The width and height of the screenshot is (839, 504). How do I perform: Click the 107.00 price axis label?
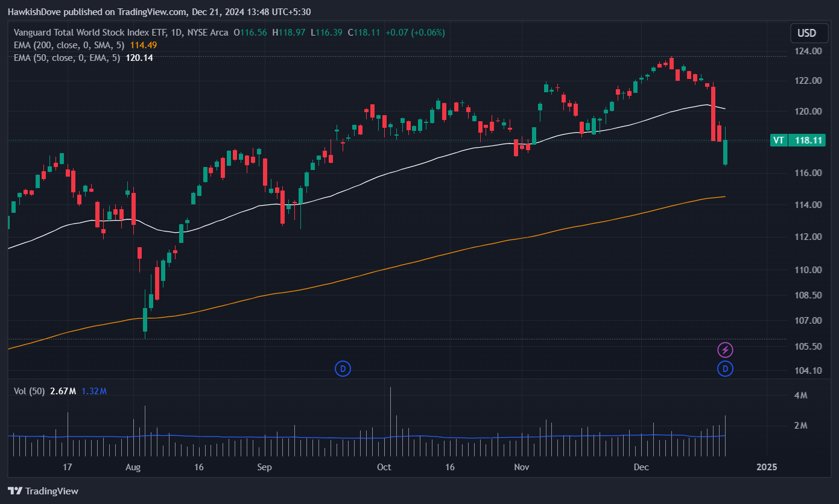coord(808,321)
